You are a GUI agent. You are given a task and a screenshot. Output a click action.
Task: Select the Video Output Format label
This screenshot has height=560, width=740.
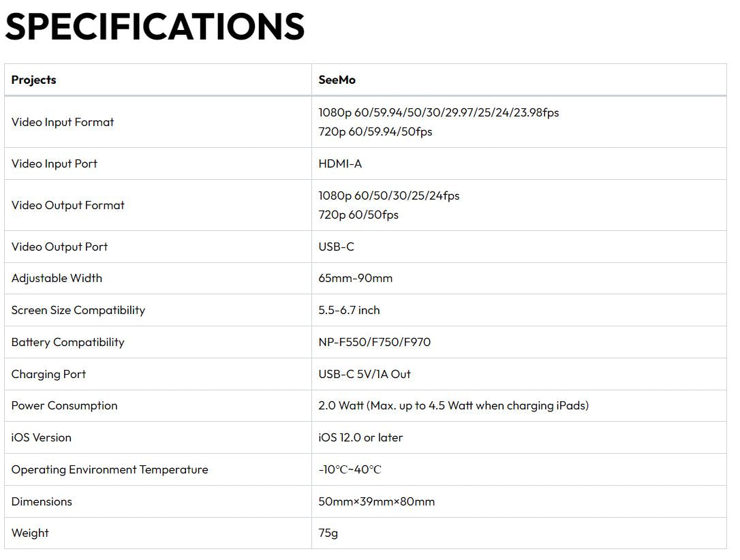68,205
